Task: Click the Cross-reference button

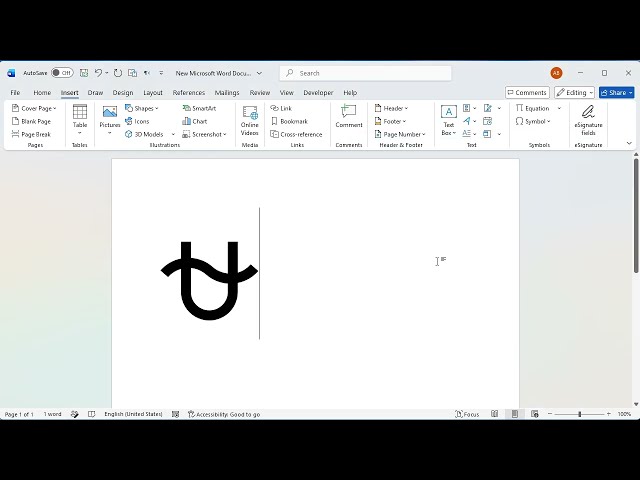Action: pyautogui.click(x=297, y=134)
